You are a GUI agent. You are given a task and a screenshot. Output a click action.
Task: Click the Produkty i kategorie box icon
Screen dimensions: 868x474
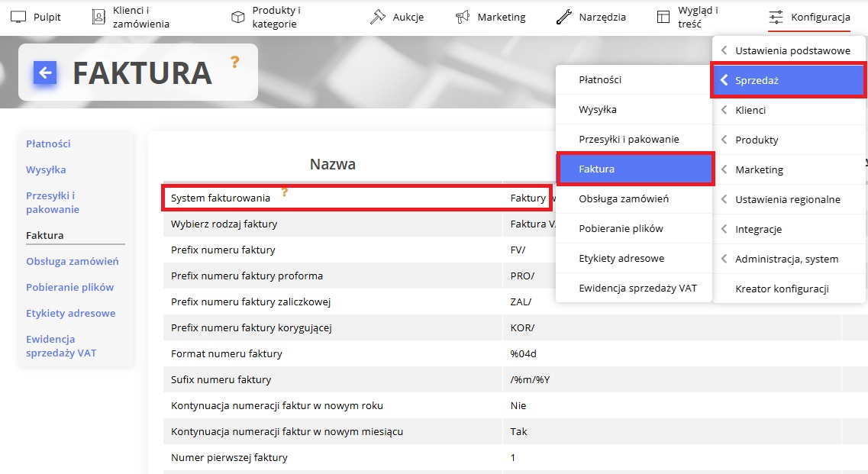click(237, 17)
